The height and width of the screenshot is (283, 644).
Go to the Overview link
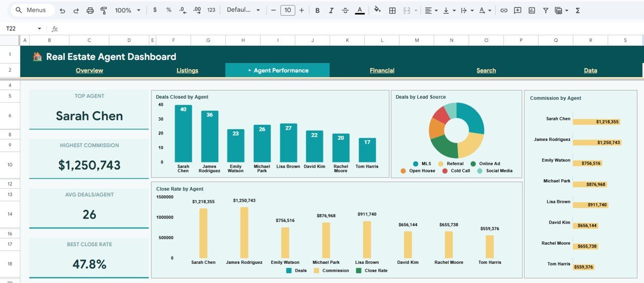(89, 70)
